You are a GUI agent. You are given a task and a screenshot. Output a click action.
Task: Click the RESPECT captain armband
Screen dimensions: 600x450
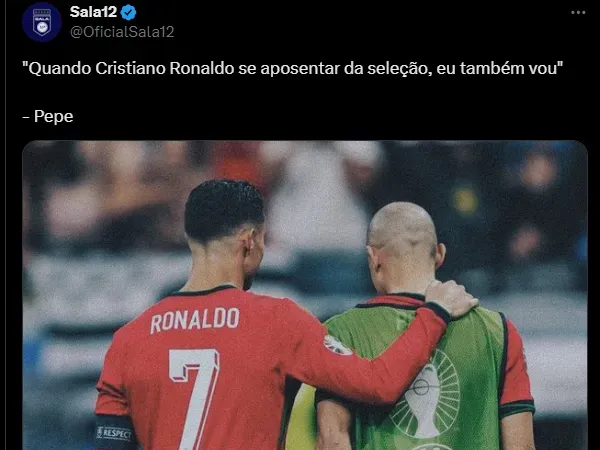tap(114, 433)
